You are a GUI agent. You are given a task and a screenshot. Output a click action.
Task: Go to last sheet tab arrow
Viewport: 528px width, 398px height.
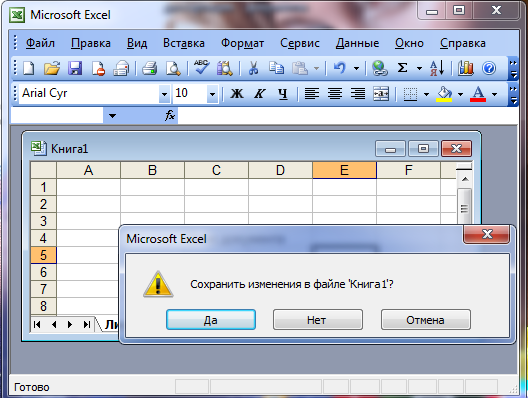click(87, 325)
